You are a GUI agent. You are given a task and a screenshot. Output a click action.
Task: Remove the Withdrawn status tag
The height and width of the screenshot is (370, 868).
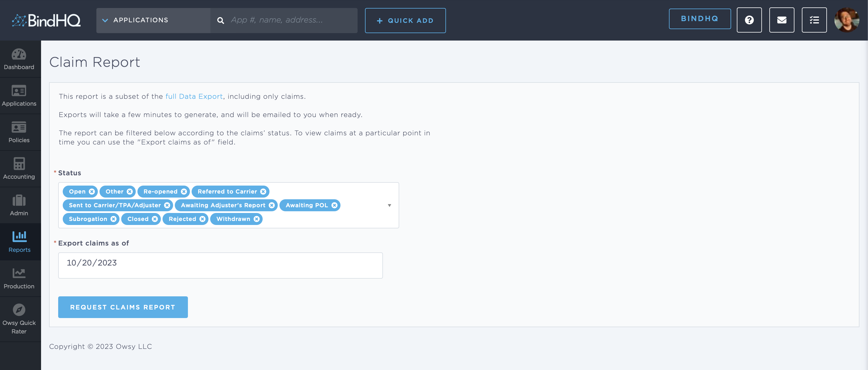point(256,219)
